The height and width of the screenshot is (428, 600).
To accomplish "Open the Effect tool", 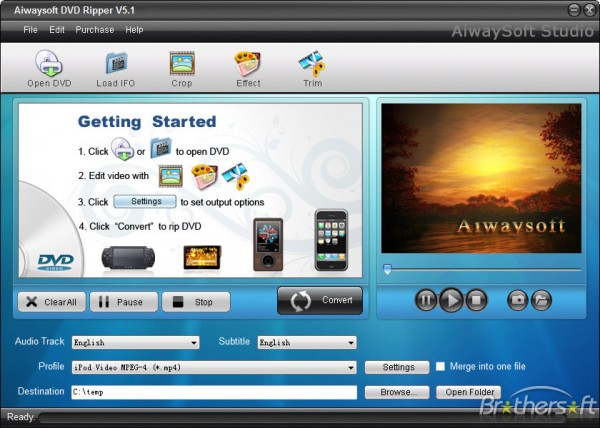I will tap(248, 69).
